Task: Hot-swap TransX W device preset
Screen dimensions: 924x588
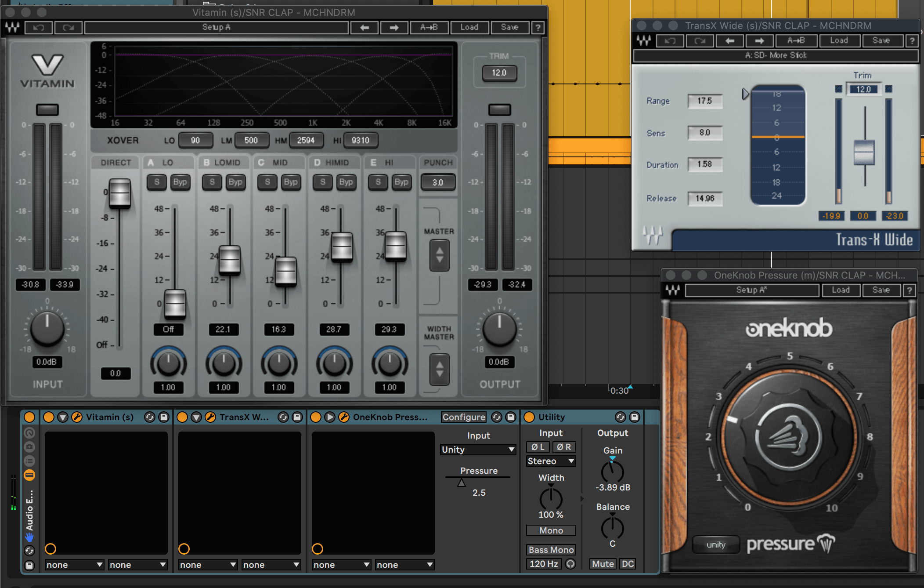Action: pos(283,417)
